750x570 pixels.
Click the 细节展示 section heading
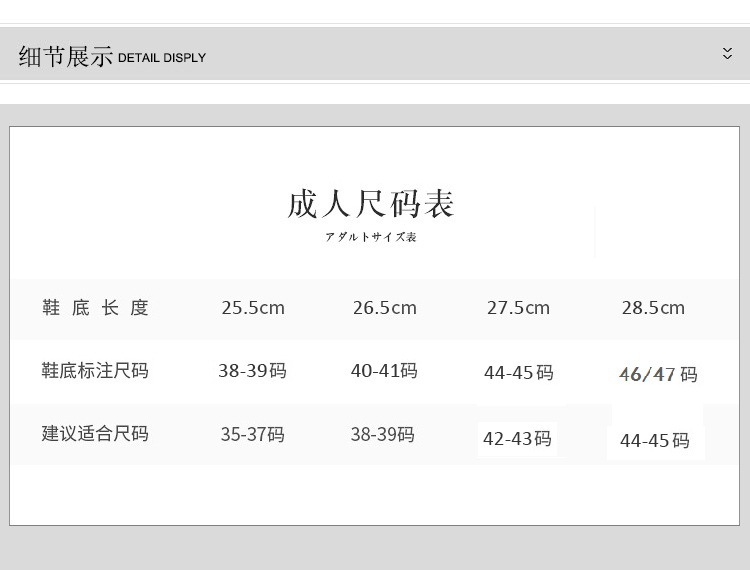click(66, 56)
